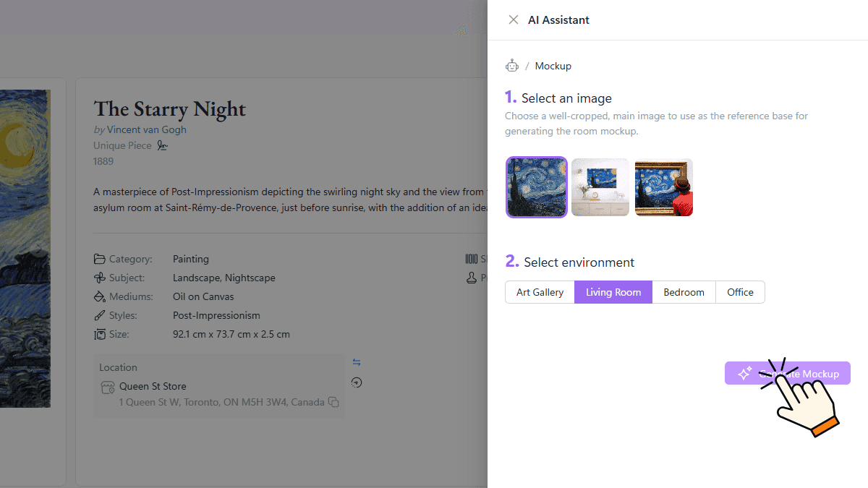Click the 'Painting' category value
The image size is (868, 488).
pyautogui.click(x=191, y=259)
